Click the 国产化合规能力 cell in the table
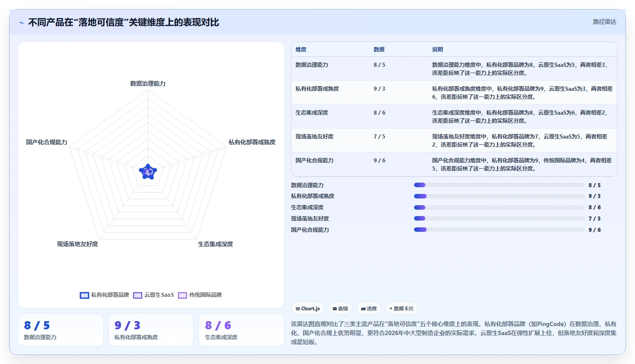This screenshot has width=635, height=364. coord(314,161)
